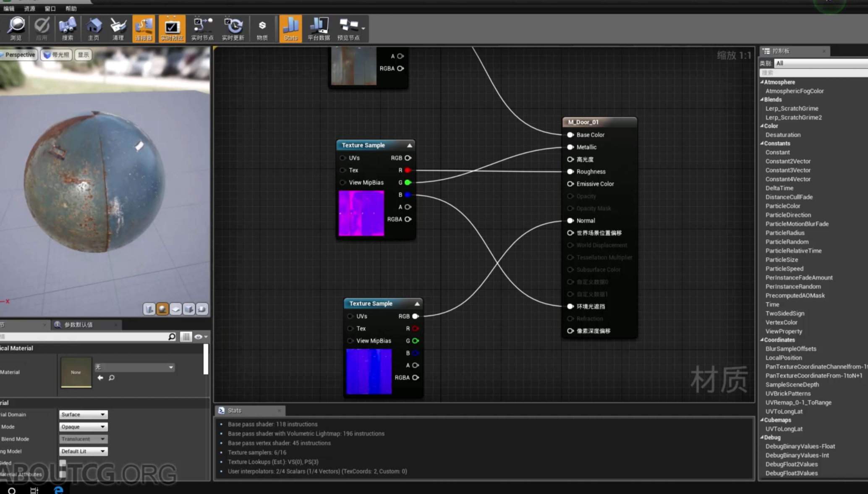The width and height of the screenshot is (868, 494).
Task: Click the Base Color pin on the M_Door_01 node
Action: coord(570,135)
